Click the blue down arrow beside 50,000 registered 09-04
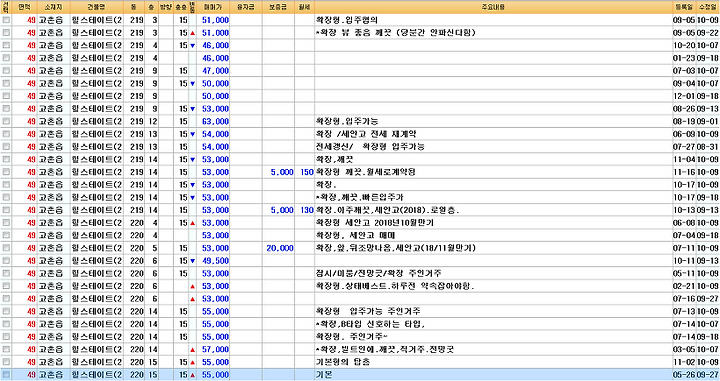This screenshot has width=720, height=381. 192,84
